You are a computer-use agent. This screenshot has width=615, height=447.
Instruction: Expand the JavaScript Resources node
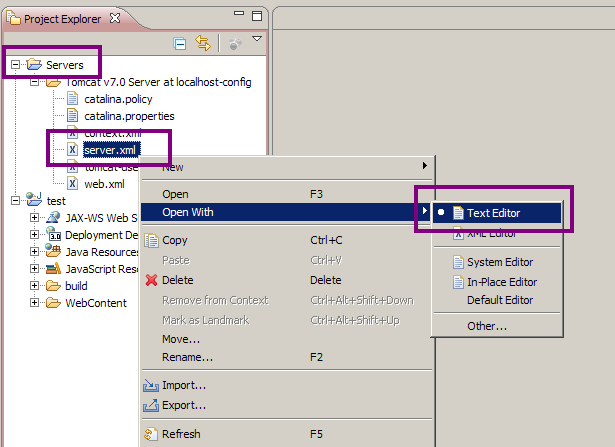point(35,269)
